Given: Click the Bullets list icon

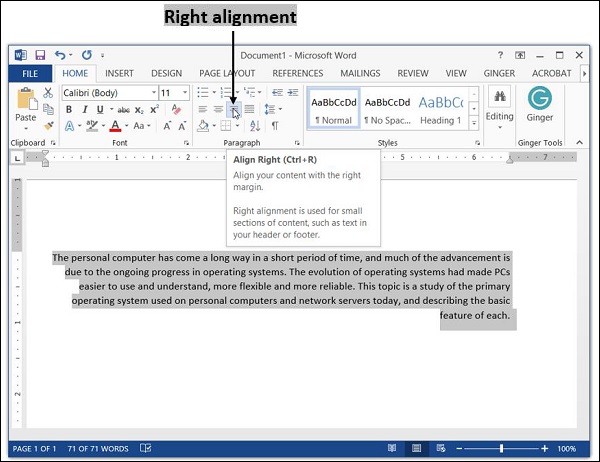Looking at the screenshot, I should click(x=203, y=92).
